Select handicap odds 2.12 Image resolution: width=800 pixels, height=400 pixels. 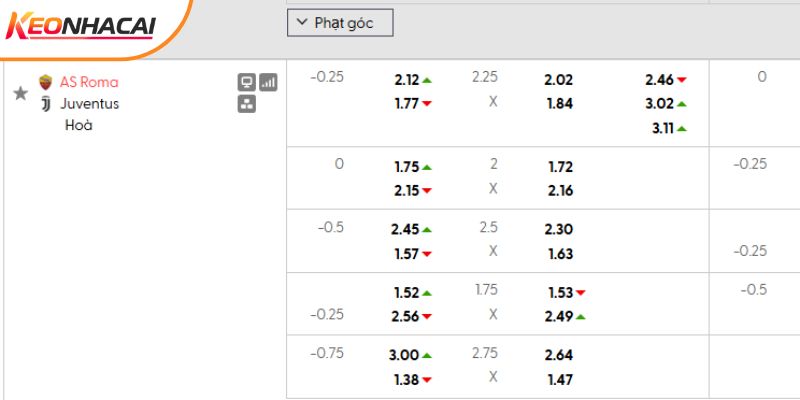(x=406, y=80)
